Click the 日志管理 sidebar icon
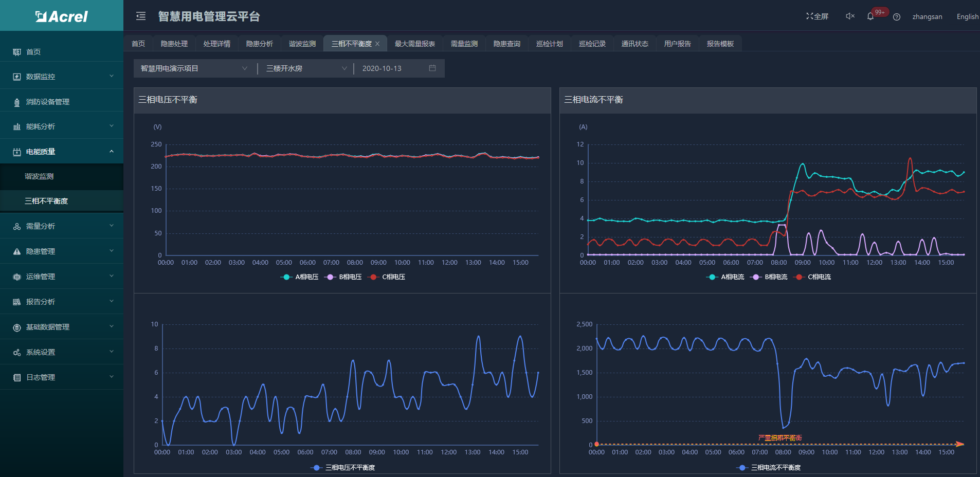This screenshot has height=477, width=980. tap(17, 377)
